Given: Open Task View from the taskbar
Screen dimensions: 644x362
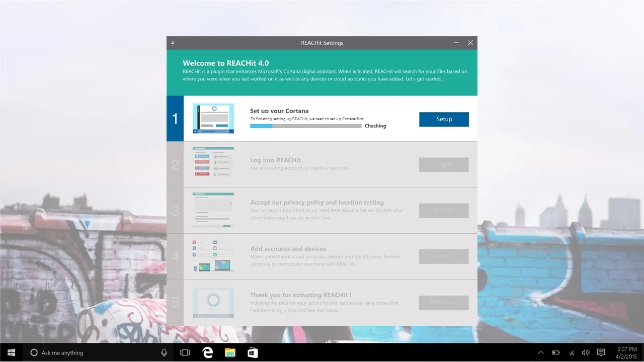Looking at the screenshot, I should (x=185, y=352).
